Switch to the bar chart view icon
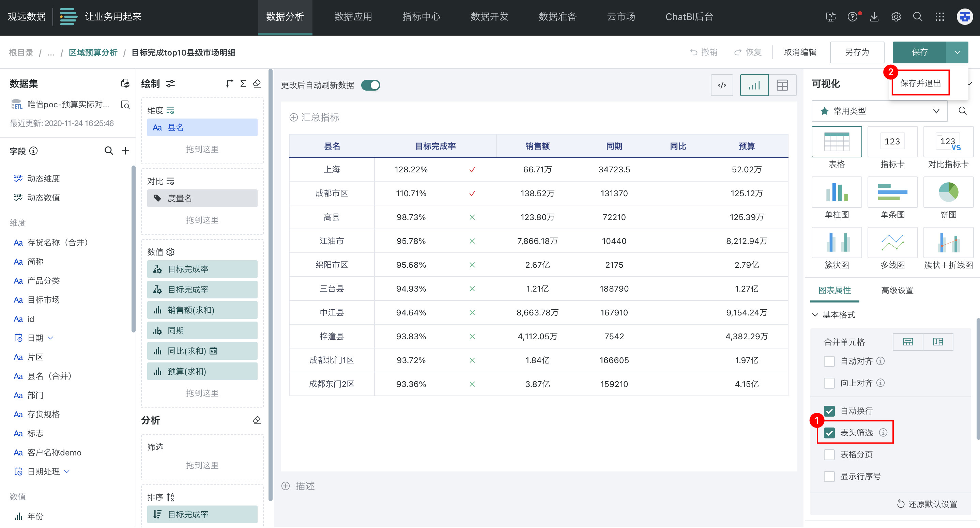980x528 pixels. (754, 85)
